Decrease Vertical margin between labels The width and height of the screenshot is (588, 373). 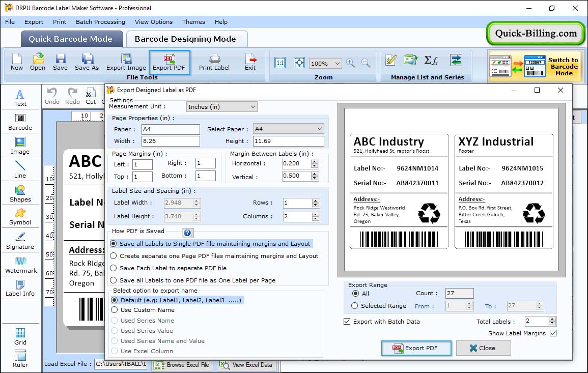tap(315, 178)
